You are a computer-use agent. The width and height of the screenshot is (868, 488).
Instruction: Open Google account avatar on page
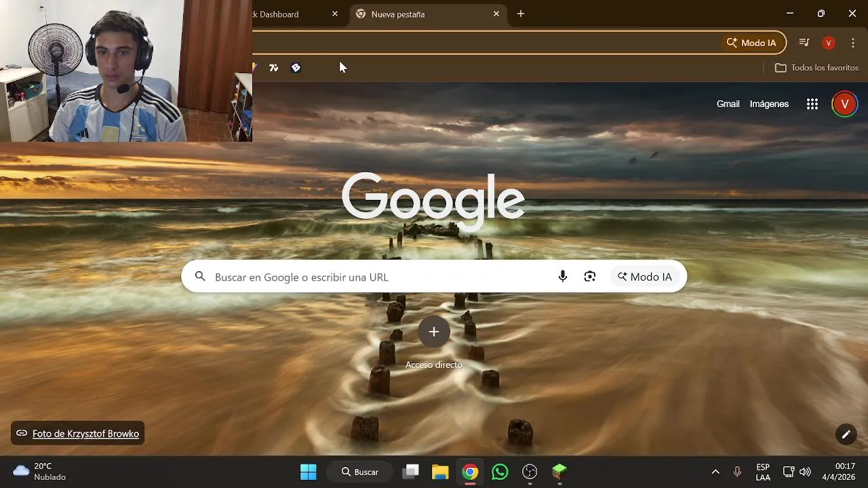click(845, 104)
